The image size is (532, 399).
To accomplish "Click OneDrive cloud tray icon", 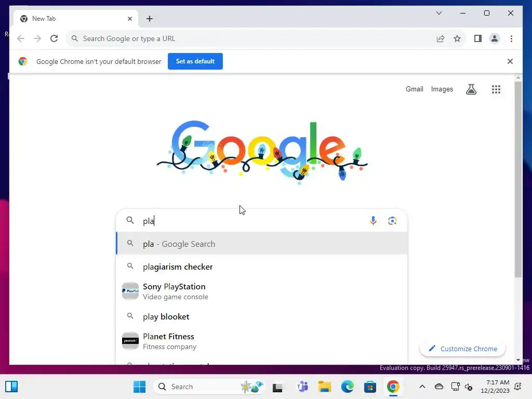I will 438,387.
